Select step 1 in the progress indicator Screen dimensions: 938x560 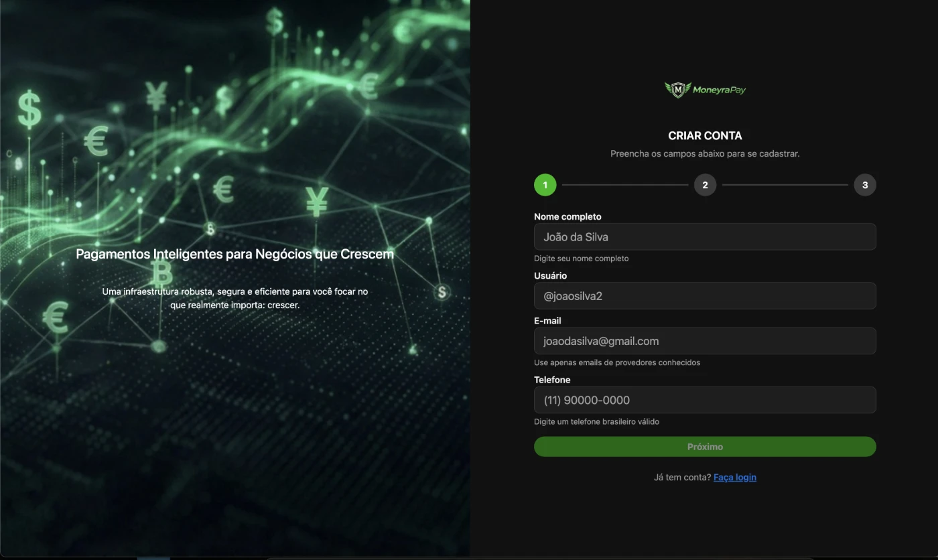pyautogui.click(x=545, y=185)
